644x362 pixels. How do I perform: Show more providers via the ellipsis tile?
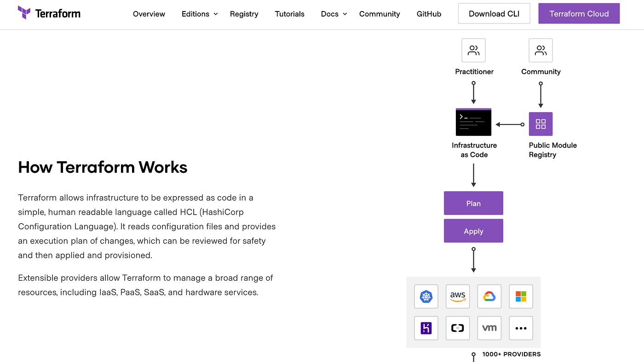pos(521,328)
